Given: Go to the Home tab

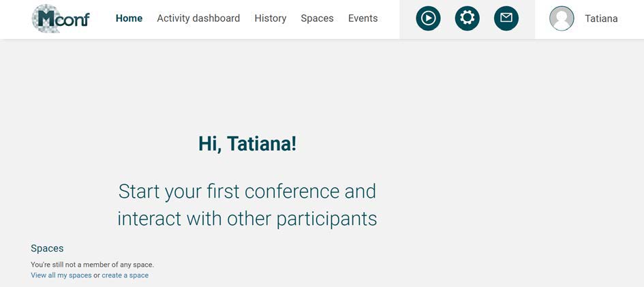Looking at the screenshot, I should pyautogui.click(x=129, y=18).
